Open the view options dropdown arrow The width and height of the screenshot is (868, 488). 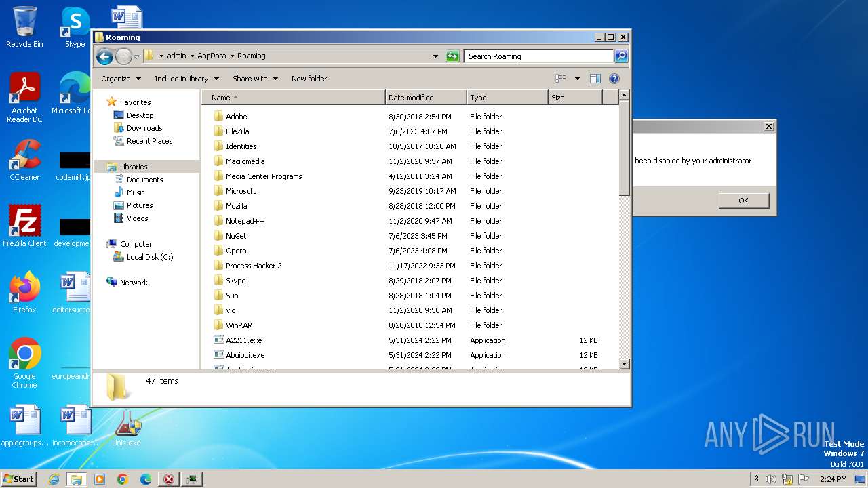coord(577,79)
